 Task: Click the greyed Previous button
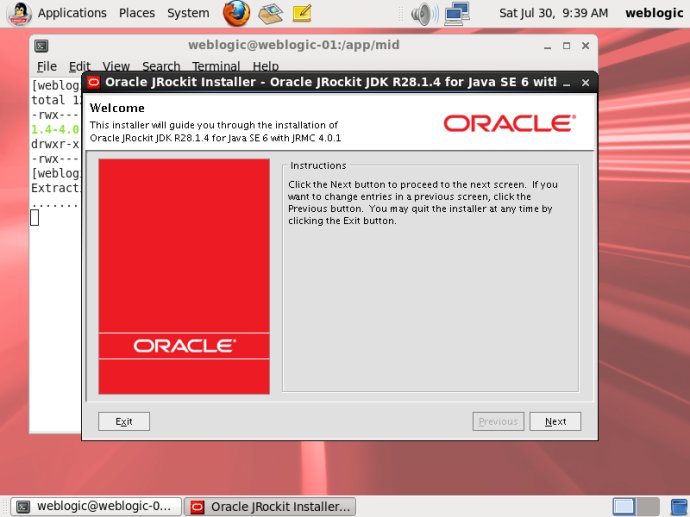pyautogui.click(x=498, y=422)
